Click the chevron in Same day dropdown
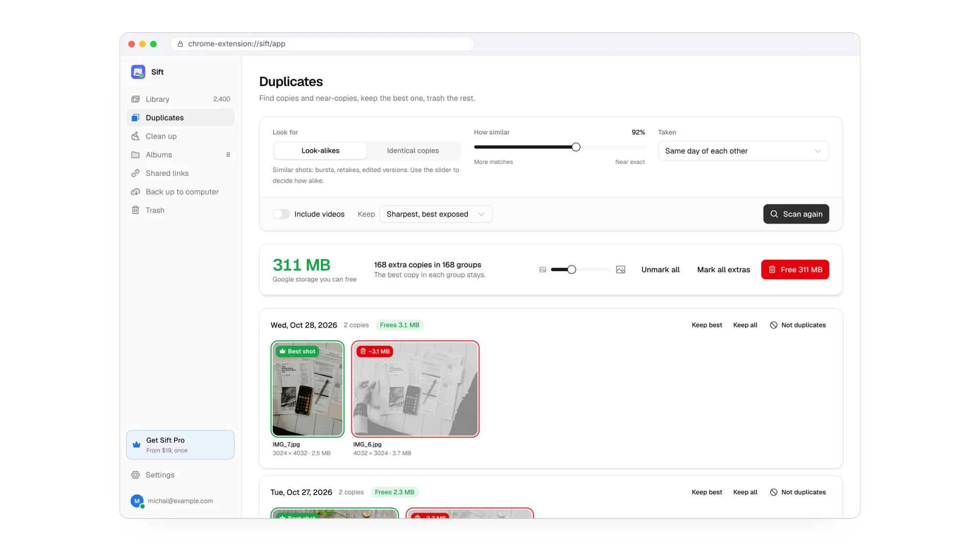 (817, 151)
